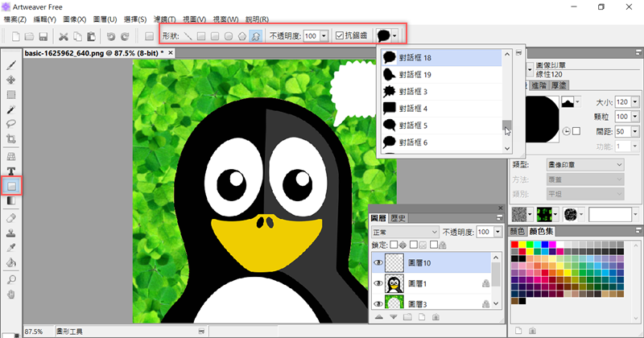Switch to the 歷史 tab

(398, 218)
